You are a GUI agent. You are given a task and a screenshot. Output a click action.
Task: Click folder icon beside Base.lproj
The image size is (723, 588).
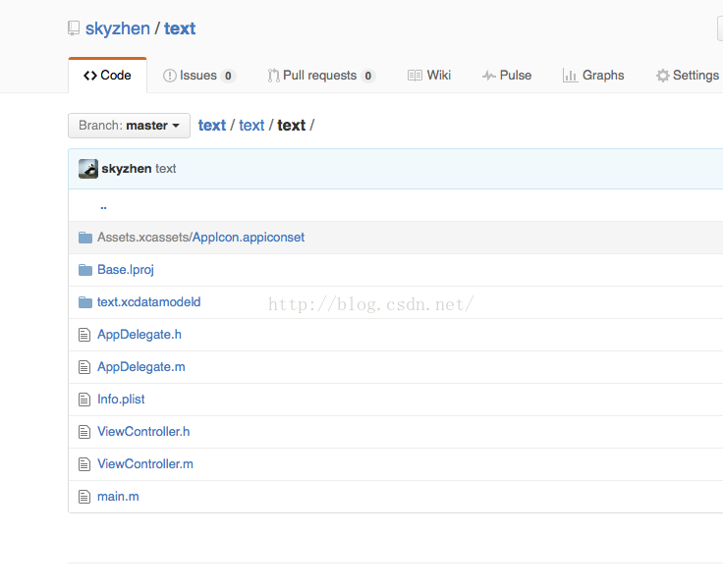pyautogui.click(x=85, y=270)
